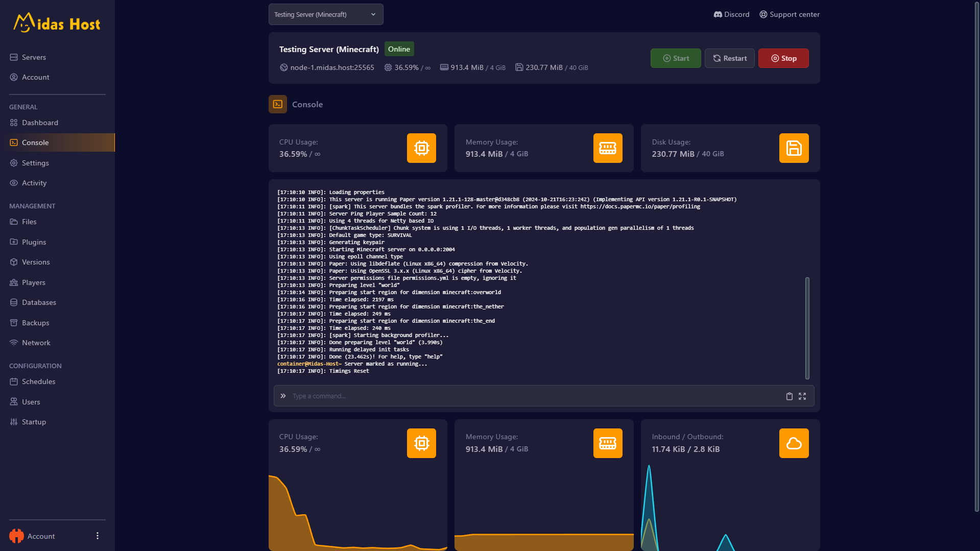The width and height of the screenshot is (980, 551).
Task: Restart the server
Action: coord(730,58)
